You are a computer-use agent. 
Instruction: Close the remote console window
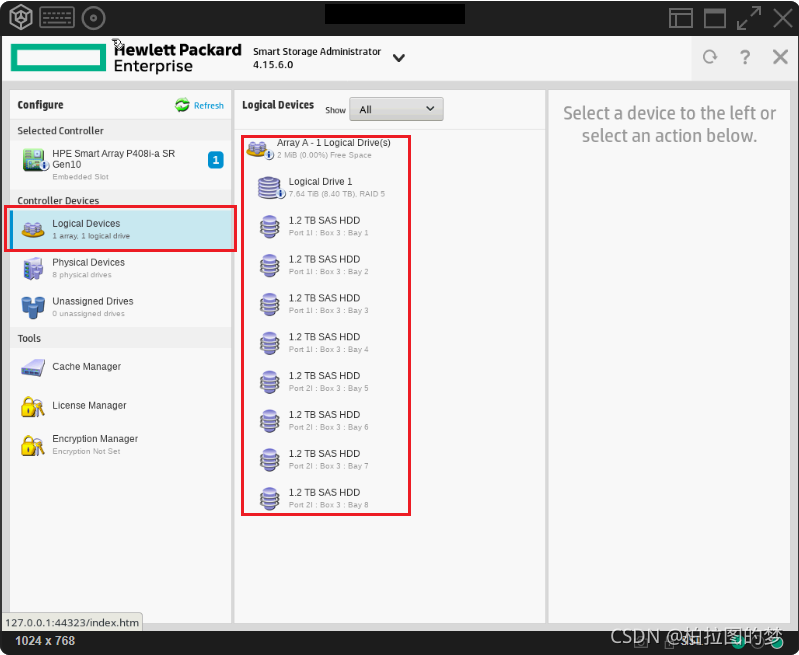782,18
